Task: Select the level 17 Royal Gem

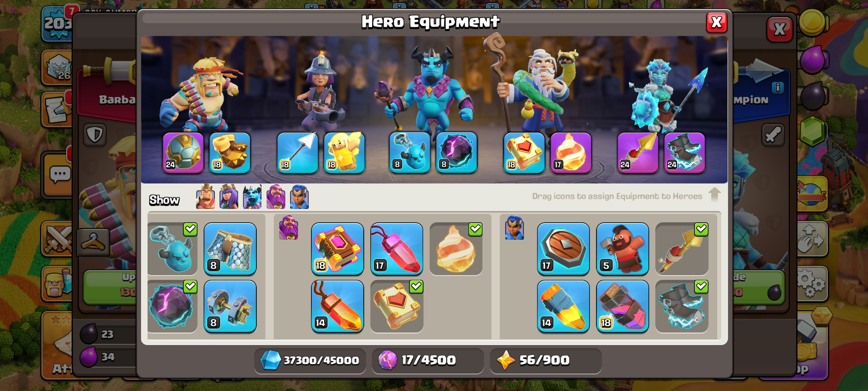Action: click(397, 249)
